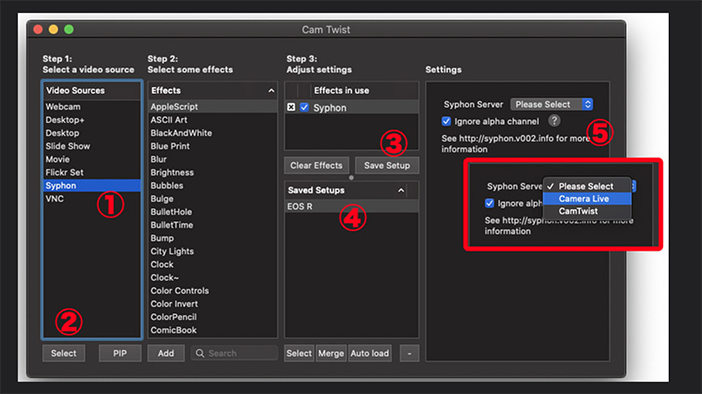Select ComicBook effect
702x394 pixels.
point(213,330)
